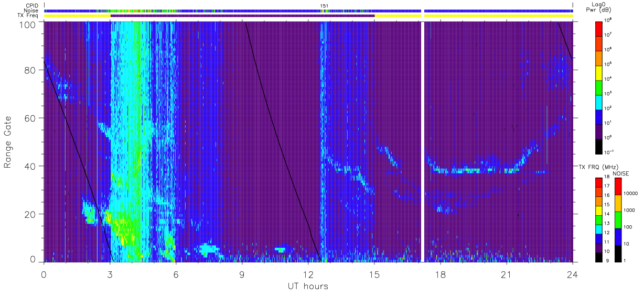
Task: Click the x-axis tick label '12'
Action: point(308,274)
